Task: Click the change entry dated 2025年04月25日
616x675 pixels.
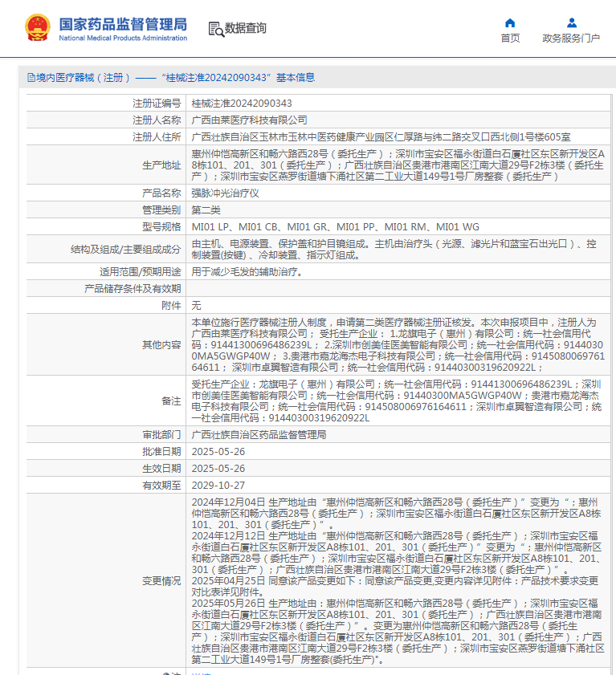Action: (x=395, y=587)
